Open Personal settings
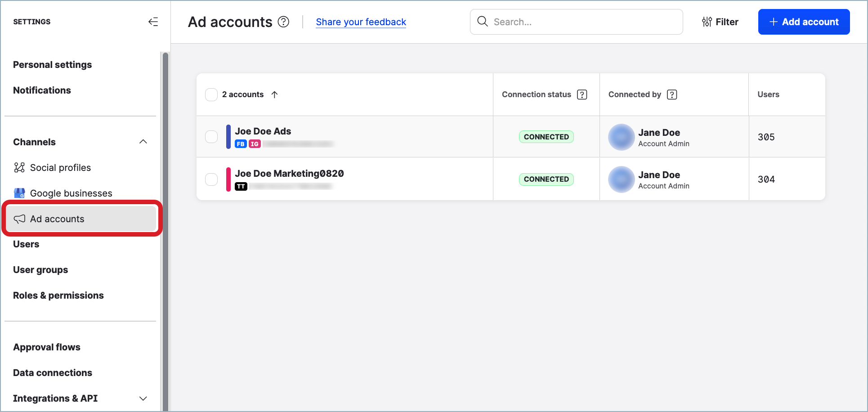This screenshot has width=868, height=412. click(x=52, y=64)
